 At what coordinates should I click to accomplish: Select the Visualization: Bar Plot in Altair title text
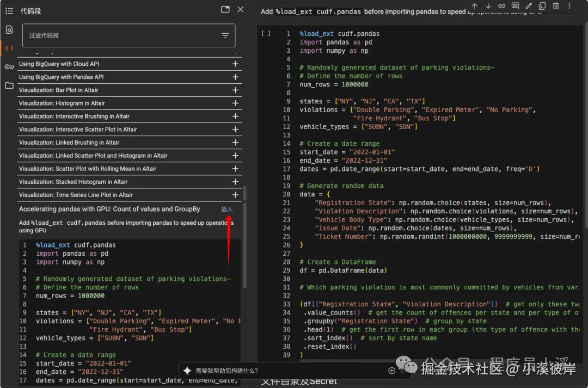58,90
